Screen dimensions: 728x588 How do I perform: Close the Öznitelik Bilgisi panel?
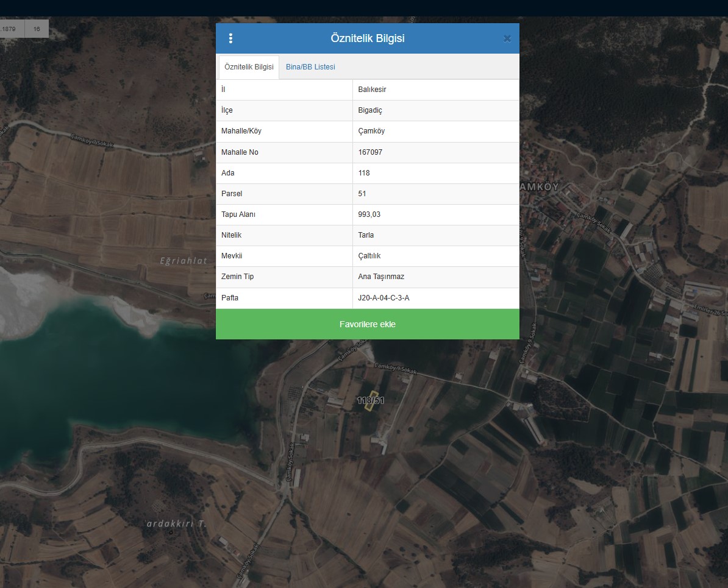tap(507, 38)
